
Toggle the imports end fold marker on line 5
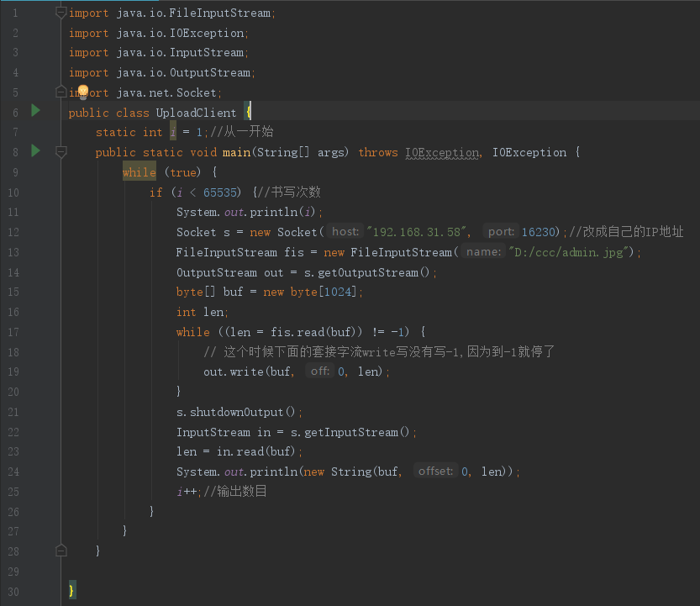[x=61, y=92]
